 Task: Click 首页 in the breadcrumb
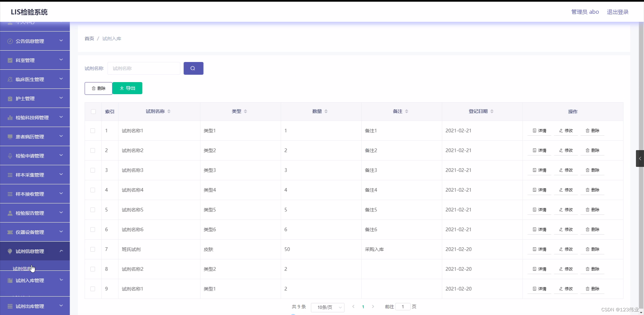(x=89, y=39)
